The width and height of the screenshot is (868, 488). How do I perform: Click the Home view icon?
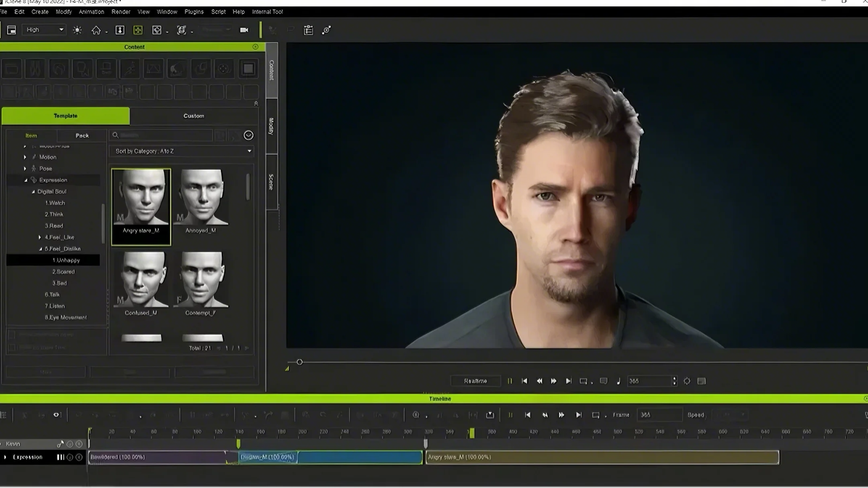(96, 30)
